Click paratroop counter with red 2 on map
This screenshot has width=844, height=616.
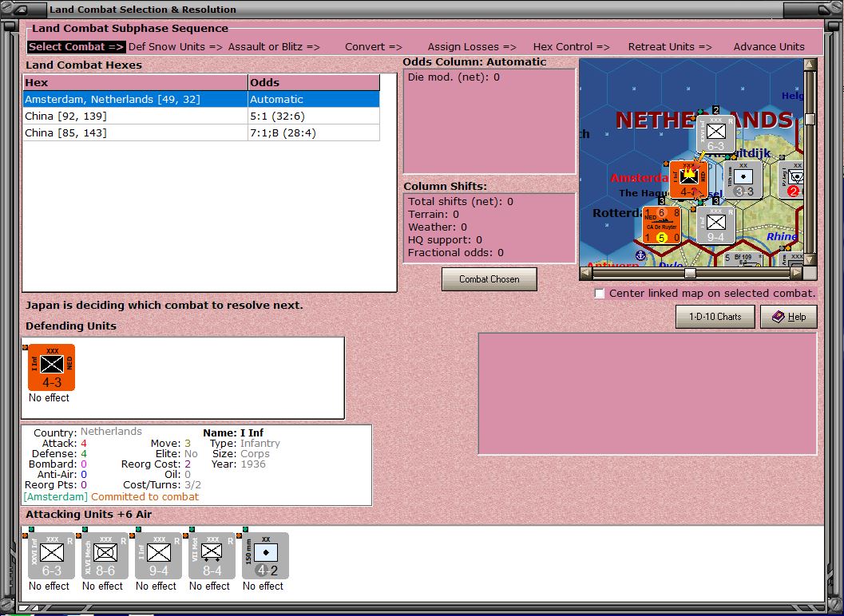[x=791, y=180]
